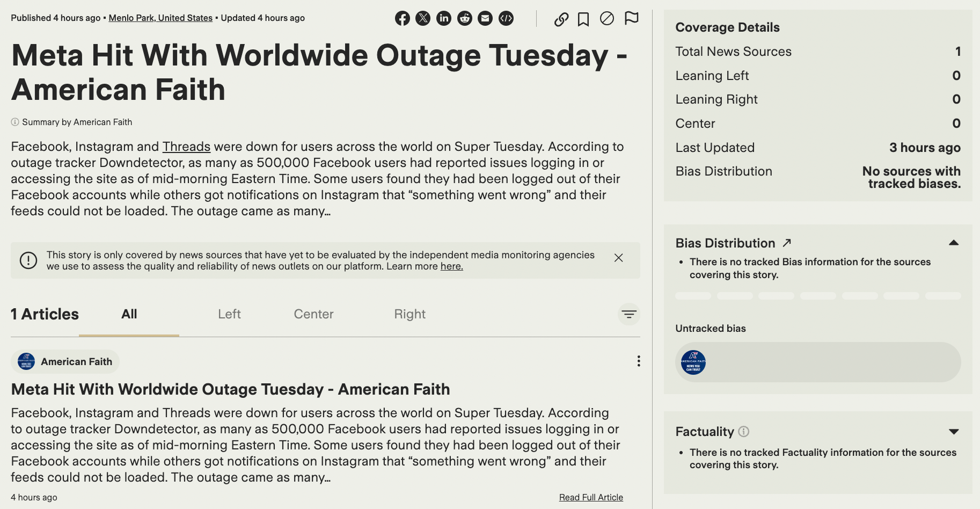The width and height of the screenshot is (980, 509).
Task: Open the articles filter options
Action: pyautogui.click(x=629, y=314)
